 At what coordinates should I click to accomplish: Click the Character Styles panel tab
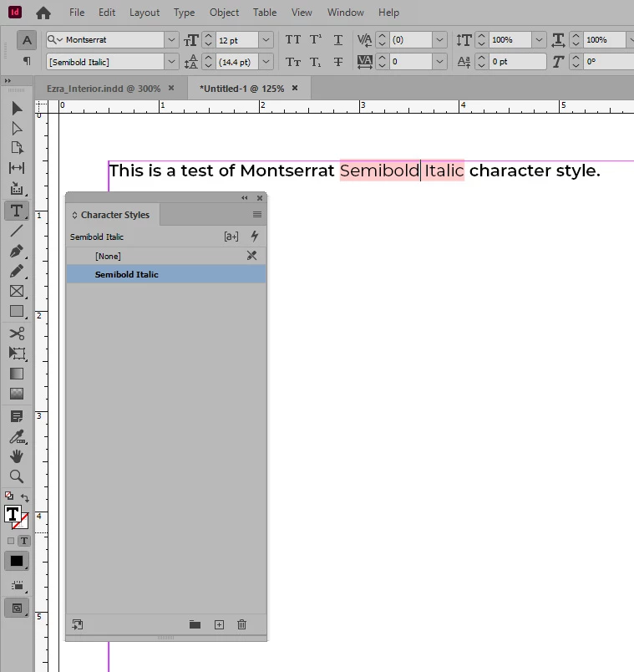(x=114, y=215)
